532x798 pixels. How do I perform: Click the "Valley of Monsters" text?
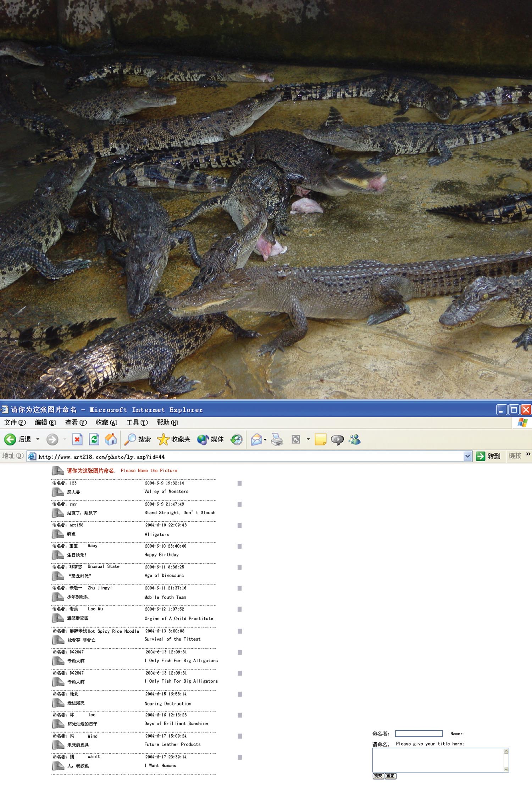(166, 491)
